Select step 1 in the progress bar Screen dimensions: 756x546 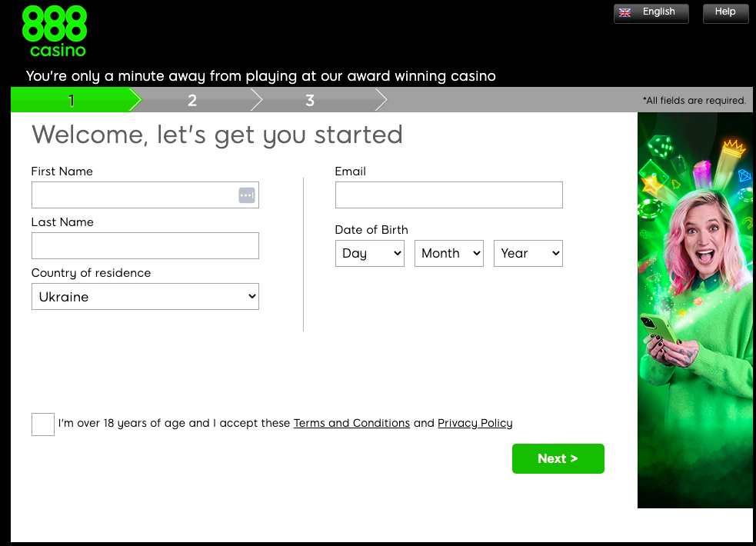72,100
